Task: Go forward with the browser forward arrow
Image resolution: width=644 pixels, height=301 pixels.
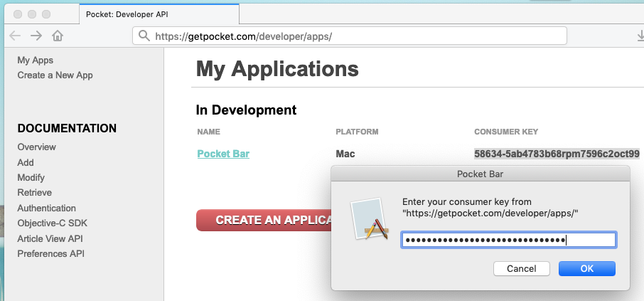Action: point(36,36)
